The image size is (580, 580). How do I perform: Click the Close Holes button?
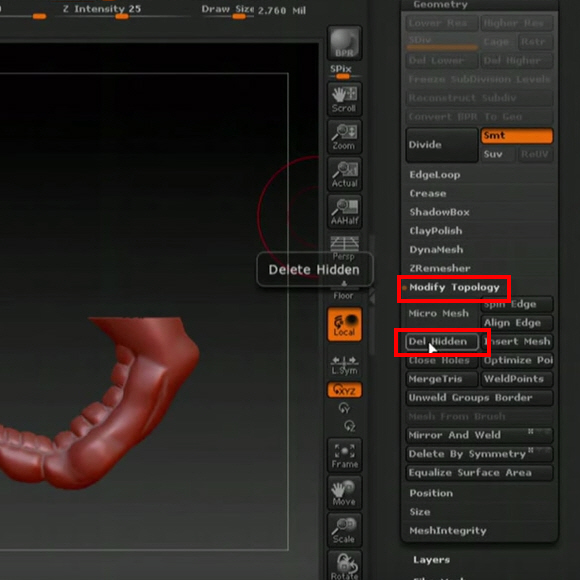442,360
